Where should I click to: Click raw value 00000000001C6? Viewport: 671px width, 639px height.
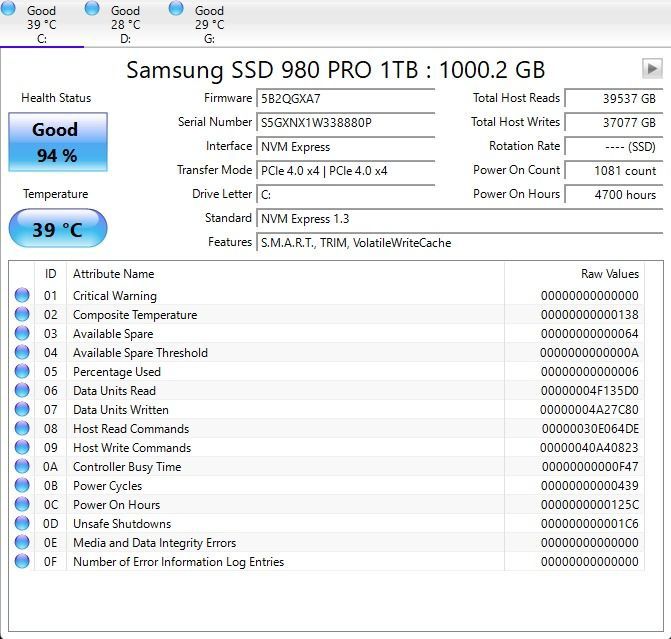click(x=590, y=523)
